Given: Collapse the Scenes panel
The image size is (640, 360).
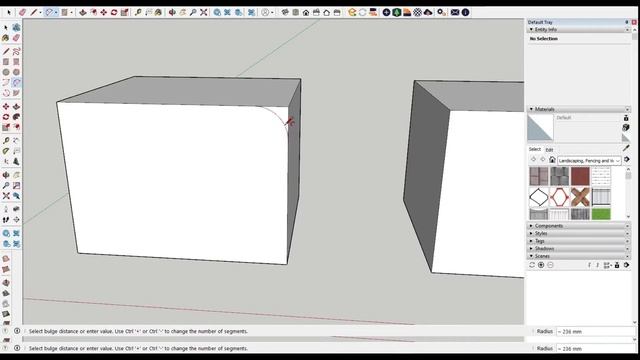Looking at the screenshot, I should click(x=531, y=256).
